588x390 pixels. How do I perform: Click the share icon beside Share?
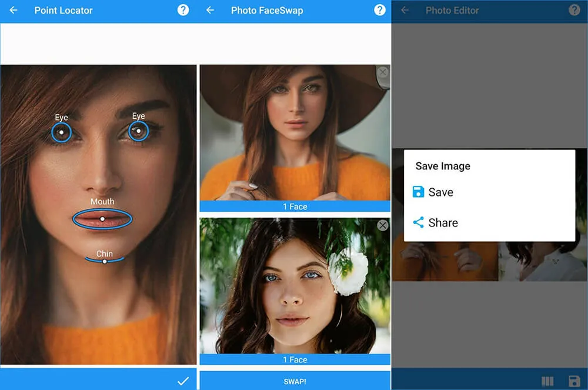[418, 222]
